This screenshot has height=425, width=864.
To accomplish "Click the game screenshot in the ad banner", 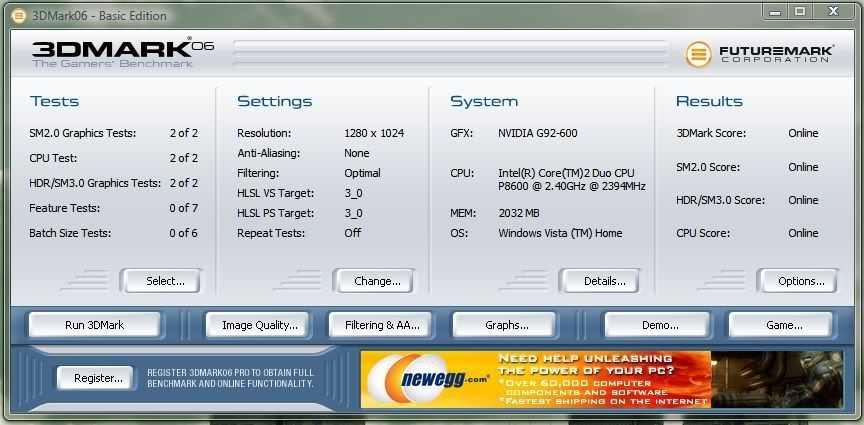I will [777, 379].
